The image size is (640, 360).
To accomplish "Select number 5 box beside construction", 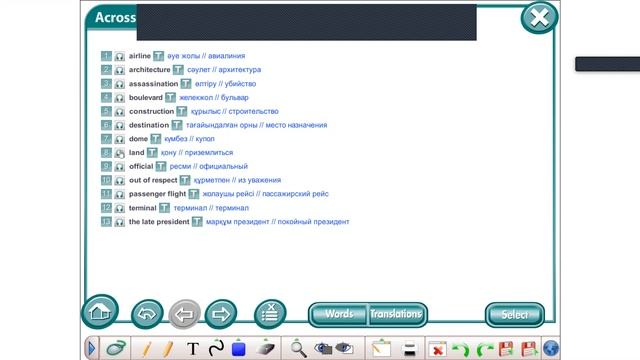I will (x=106, y=111).
